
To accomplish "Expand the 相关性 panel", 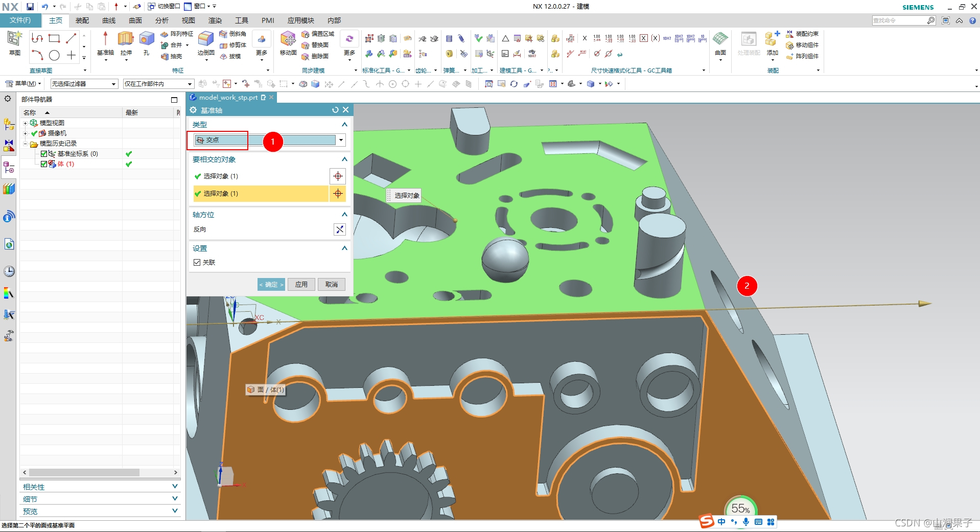I will (x=175, y=487).
